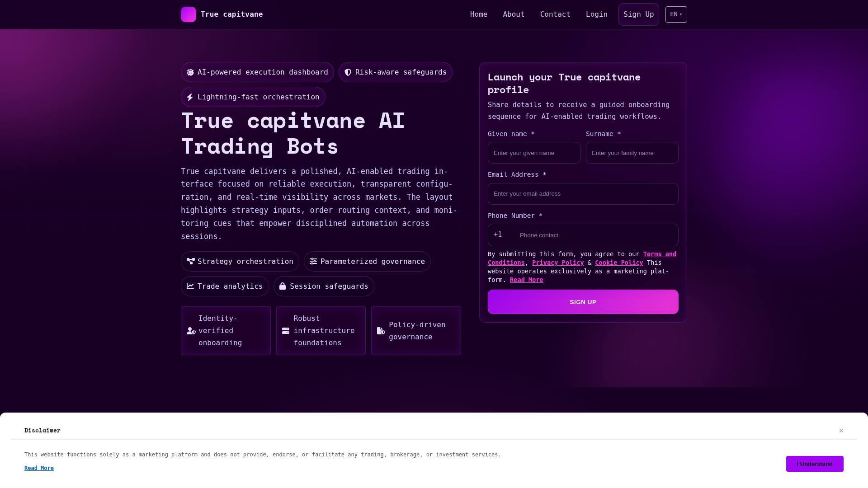Click the I Understand button
Image resolution: width=868 pixels, height=488 pixels.
coord(815,464)
